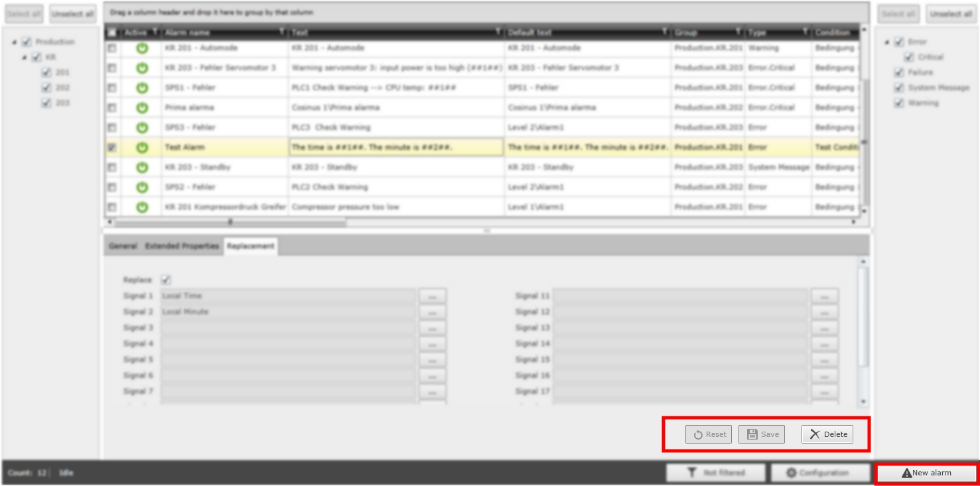
Task: Click the active power icon for Prima alarma
Action: (141, 107)
